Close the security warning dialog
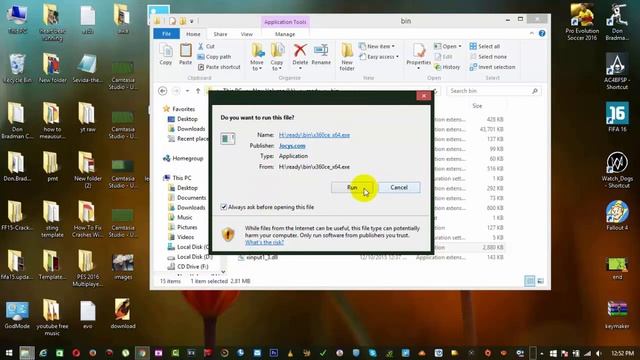 [424, 96]
